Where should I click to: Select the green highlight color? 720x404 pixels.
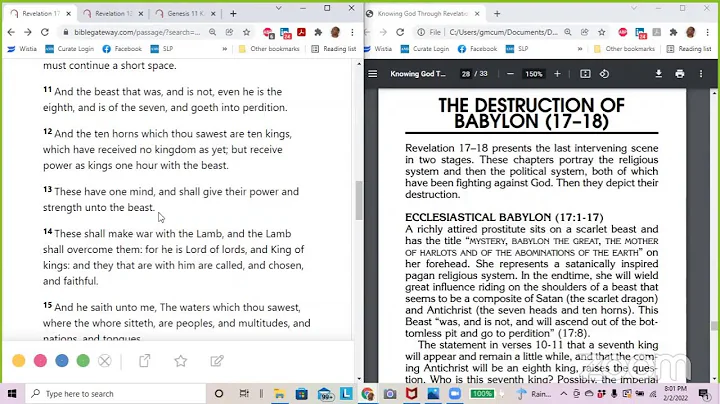pyautogui.click(x=83, y=361)
